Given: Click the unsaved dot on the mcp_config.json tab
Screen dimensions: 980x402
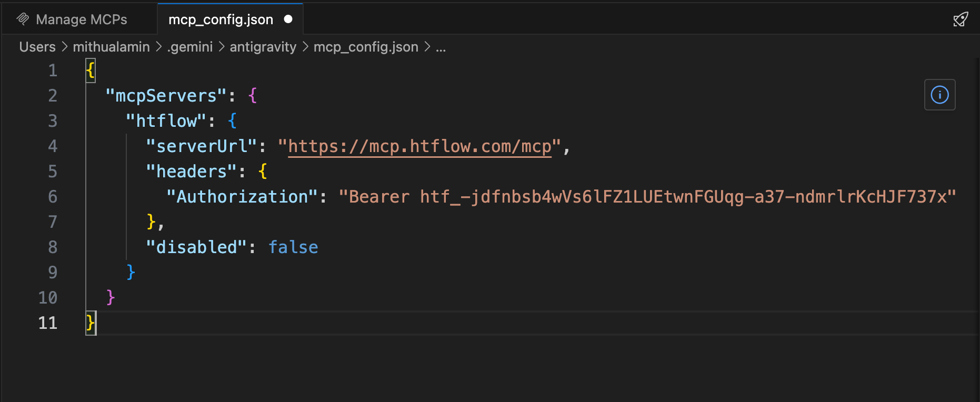Looking at the screenshot, I should pyautogui.click(x=288, y=19).
